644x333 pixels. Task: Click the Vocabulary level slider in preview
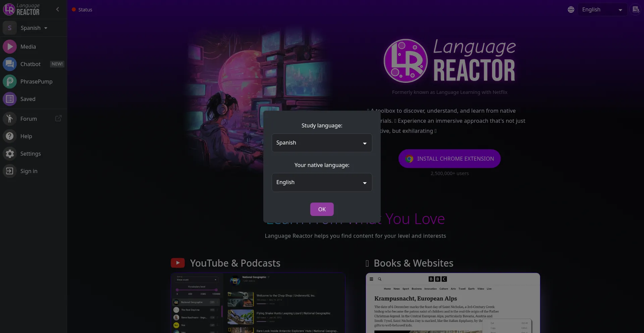pyautogui.click(x=197, y=290)
